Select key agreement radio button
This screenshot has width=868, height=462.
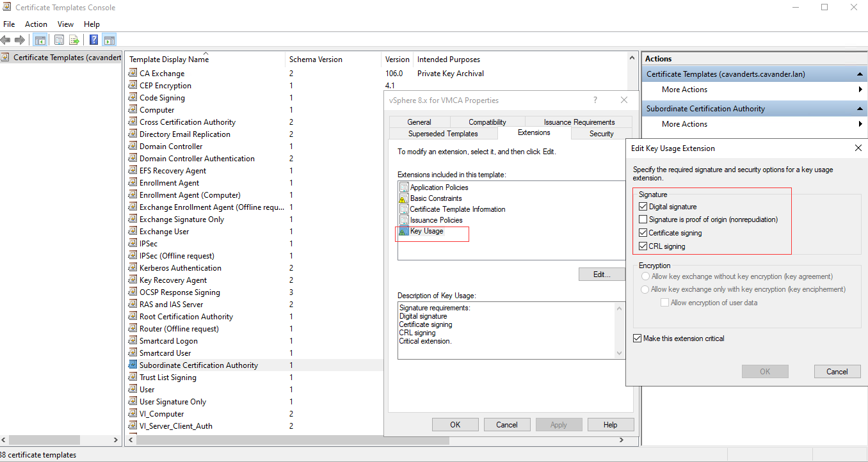(x=645, y=276)
